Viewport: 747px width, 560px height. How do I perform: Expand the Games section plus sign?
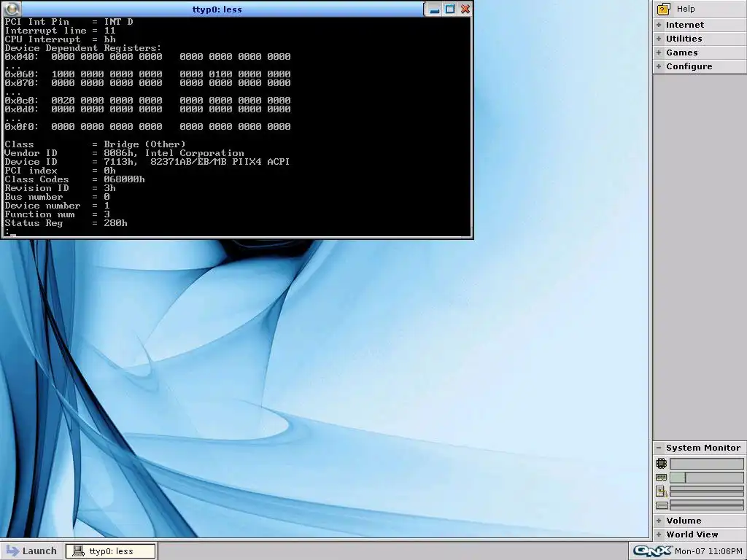coord(659,52)
